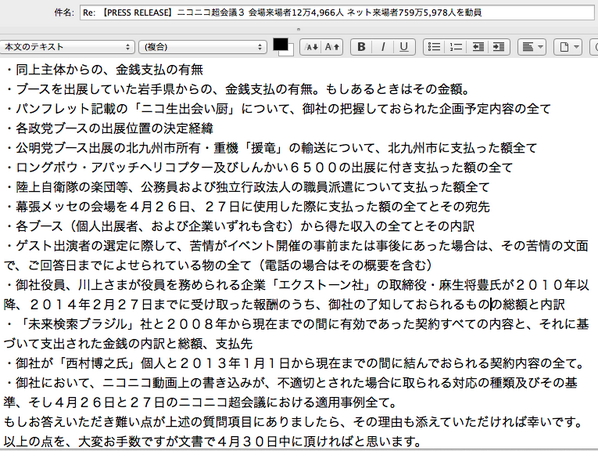
Task: Click the line starting 同上主体からの
Action: pos(104,69)
